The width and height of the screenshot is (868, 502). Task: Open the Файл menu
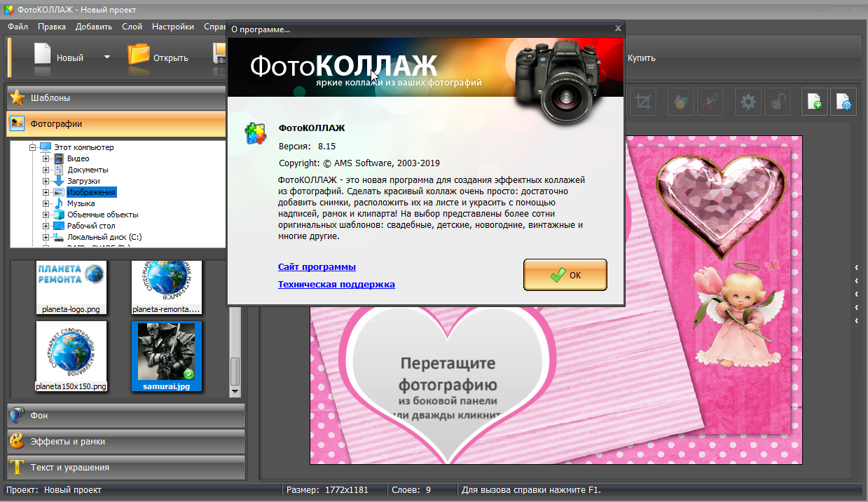coord(18,27)
